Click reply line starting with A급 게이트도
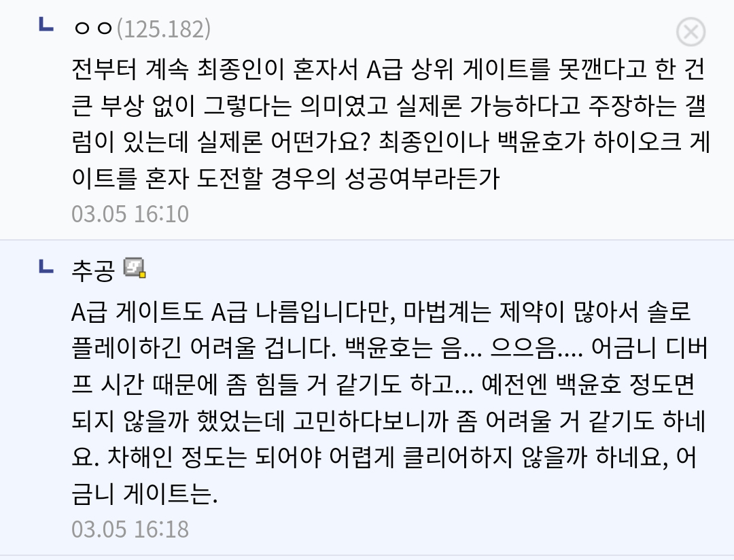The width and height of the screenshot is (734, 560). pyautogui.click(x=381, y=312)
